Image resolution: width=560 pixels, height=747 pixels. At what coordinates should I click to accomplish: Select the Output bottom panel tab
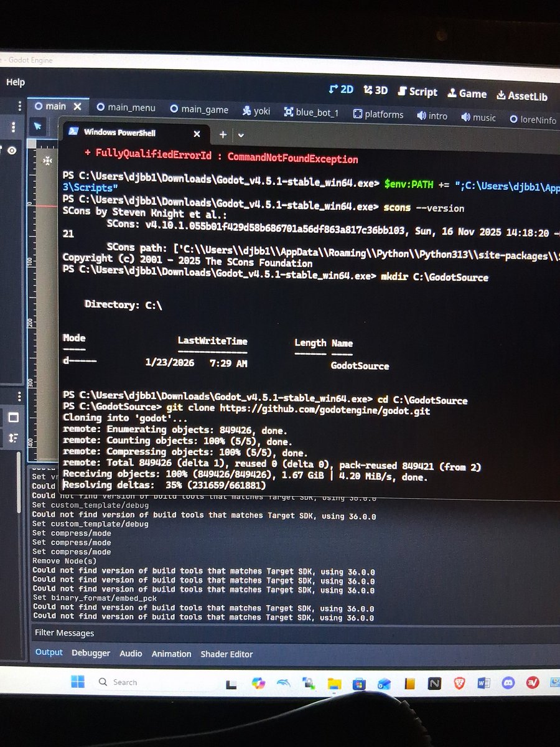pyautogui.click(x=49, y=652)
